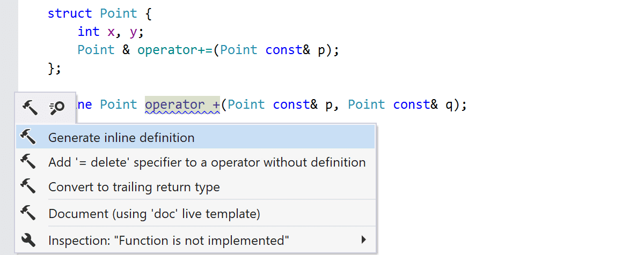Click the hammer quick-actions icon in the popup header

tap(30, 107)
